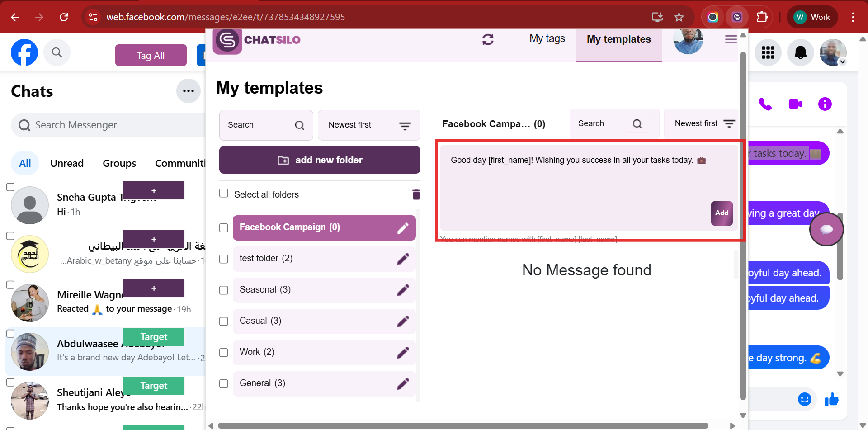The image size is (868, 430).
Task: Edit the Seasonal folder pencil icon
Action: (x=403, y=290)
